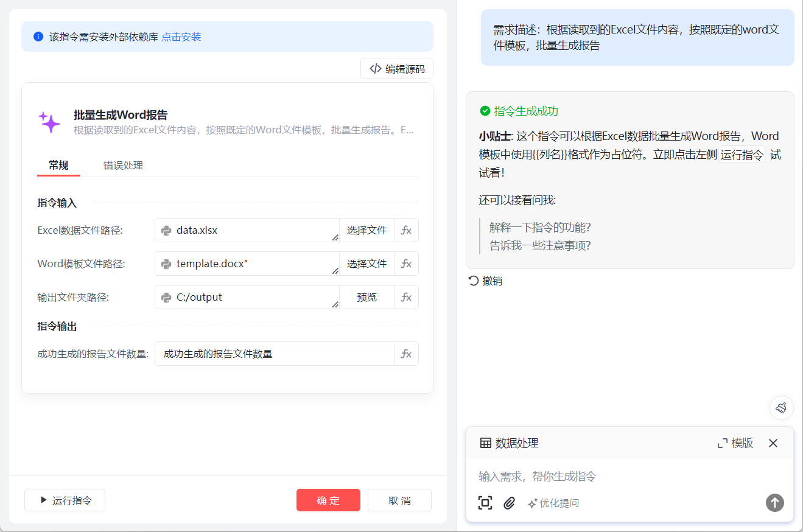Viewport: 803px width, 532px height.
Task: Click the 指令输入 section header
Action: [57, 203]
